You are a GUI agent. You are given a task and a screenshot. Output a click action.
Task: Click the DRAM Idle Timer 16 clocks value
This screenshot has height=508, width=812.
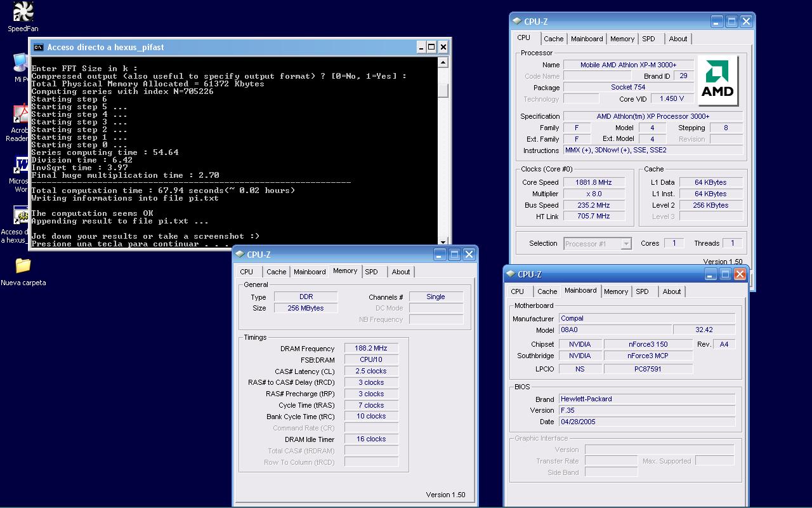(371, 439)
